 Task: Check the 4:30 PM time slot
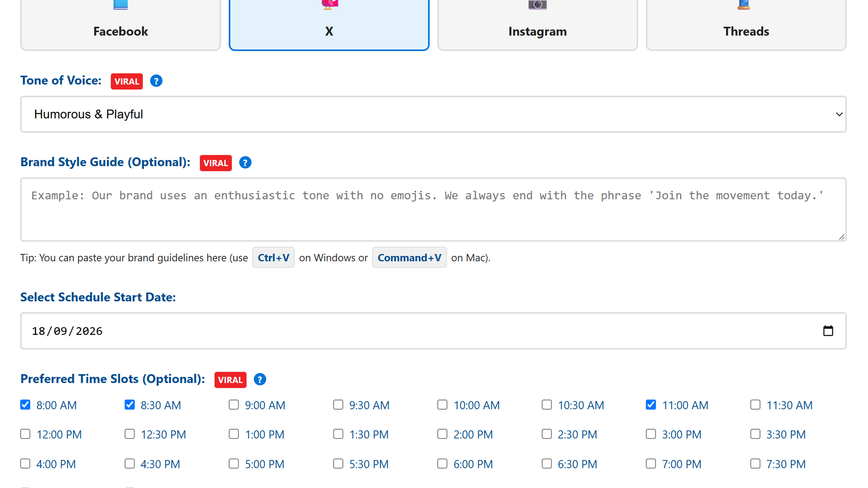(130, 464)
